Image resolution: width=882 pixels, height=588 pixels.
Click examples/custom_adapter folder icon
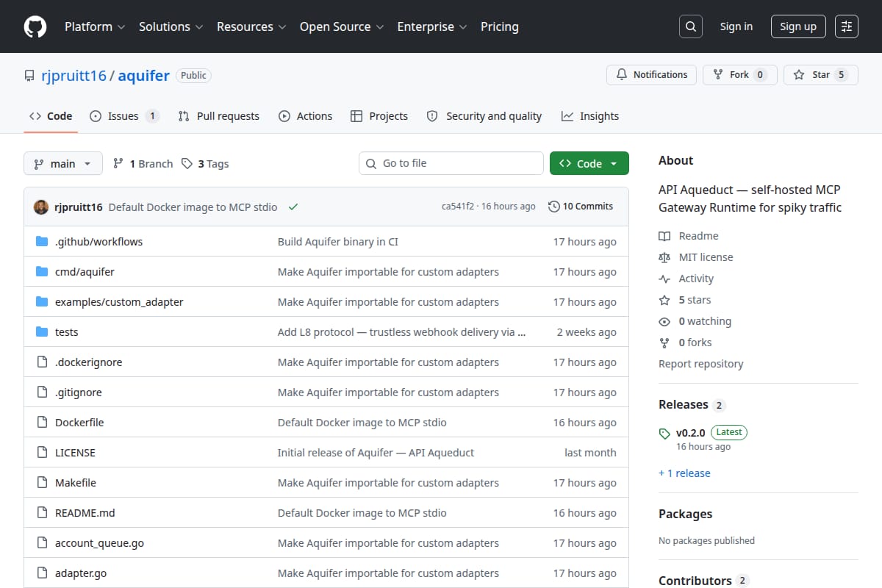(42, 302)
